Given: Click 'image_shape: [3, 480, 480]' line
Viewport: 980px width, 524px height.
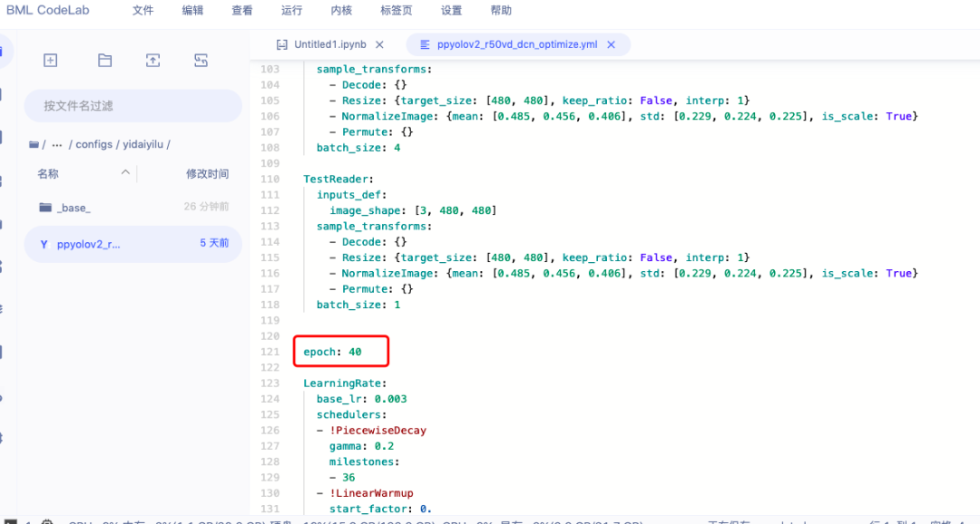Looking at the screenshot, I should point(413,210).
